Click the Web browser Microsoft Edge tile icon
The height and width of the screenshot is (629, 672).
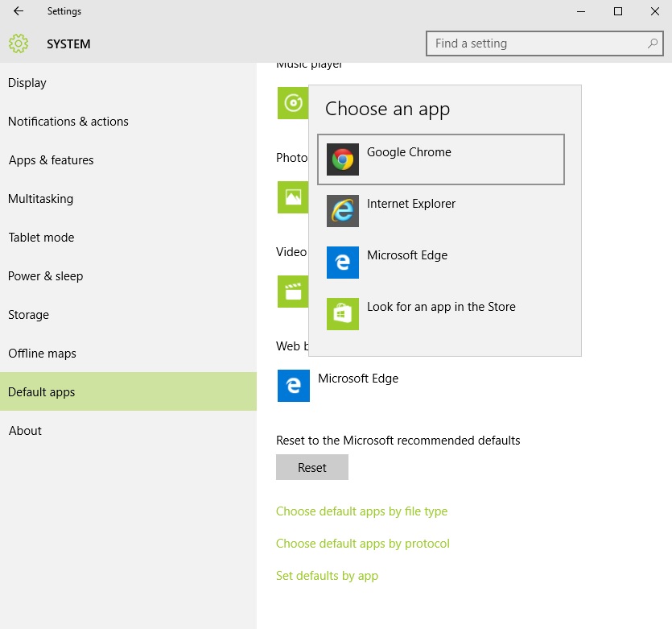pos(293,386)
